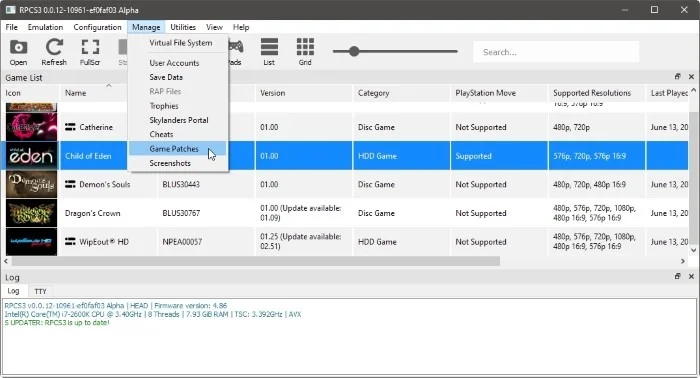The width and height of the screenshot is (700, 378).
Task: Select the Child of Eden game icon
Action: 31,156
